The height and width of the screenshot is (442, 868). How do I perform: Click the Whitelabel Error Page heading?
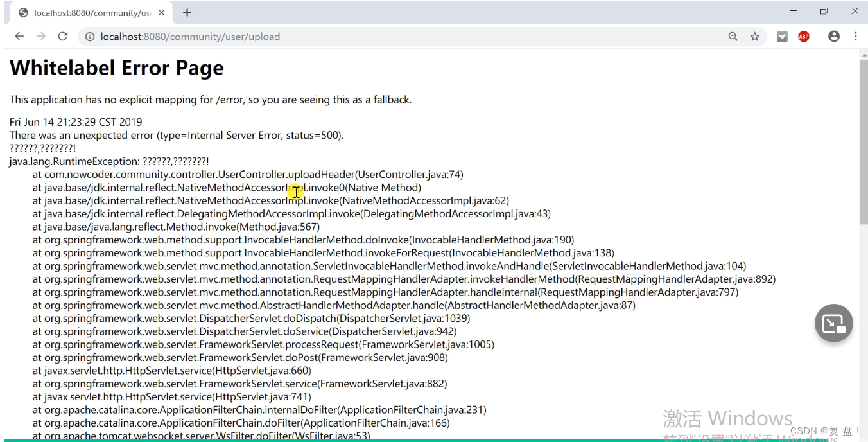click(117, 67)
